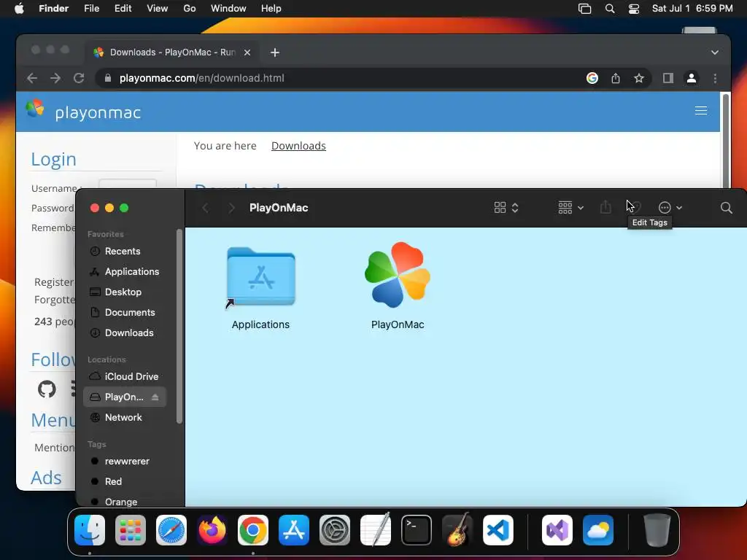Click the Chrome share page icon

point(616,78)
